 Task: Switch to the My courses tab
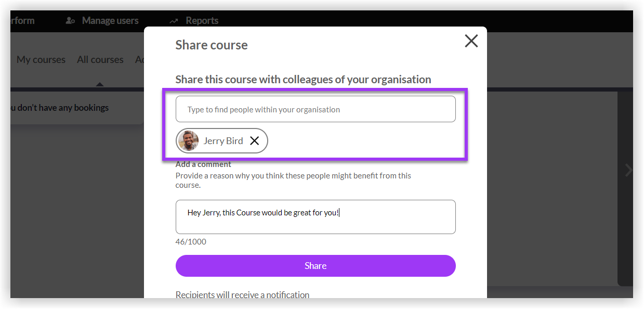click(x=41, y=59)
